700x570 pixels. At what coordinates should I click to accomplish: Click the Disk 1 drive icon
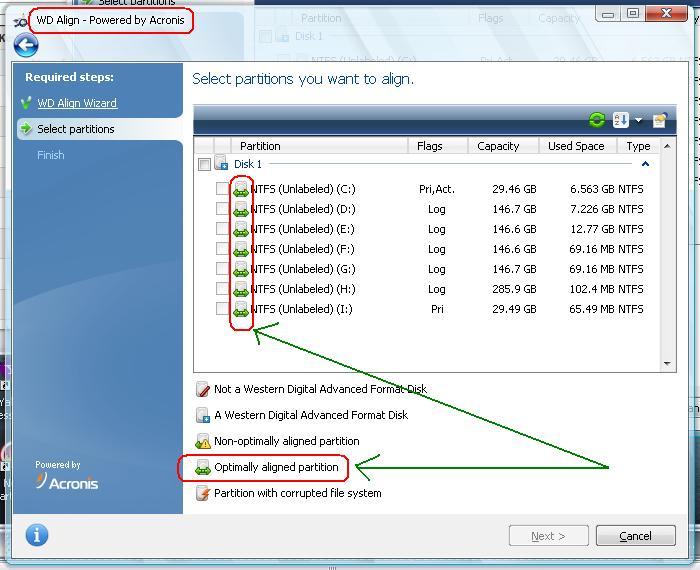tap(221, 163)
